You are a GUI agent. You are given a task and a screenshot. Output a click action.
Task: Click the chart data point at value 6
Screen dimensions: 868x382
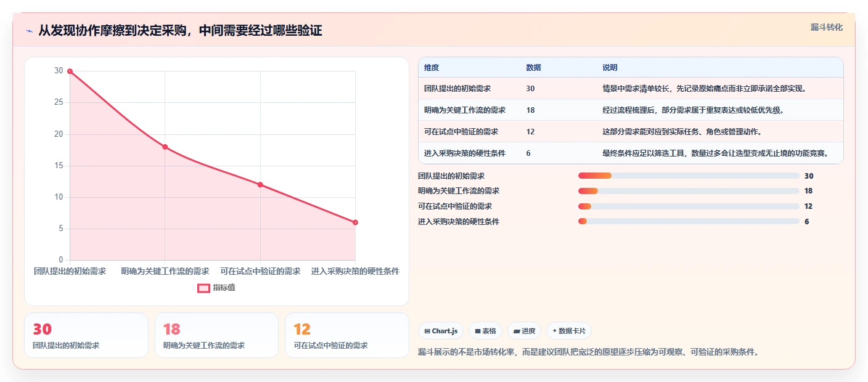(355, 222)
